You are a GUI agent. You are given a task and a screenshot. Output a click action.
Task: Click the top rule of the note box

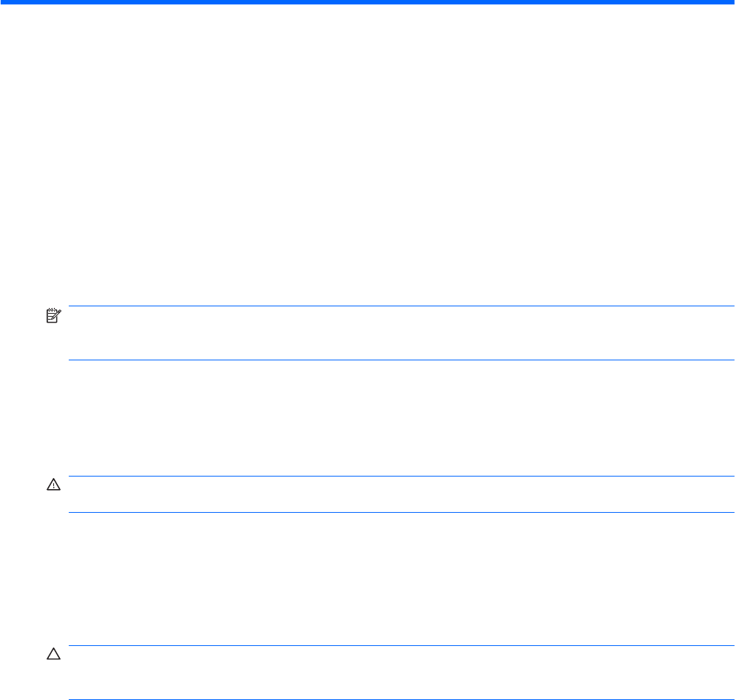(x=400, y=306)
